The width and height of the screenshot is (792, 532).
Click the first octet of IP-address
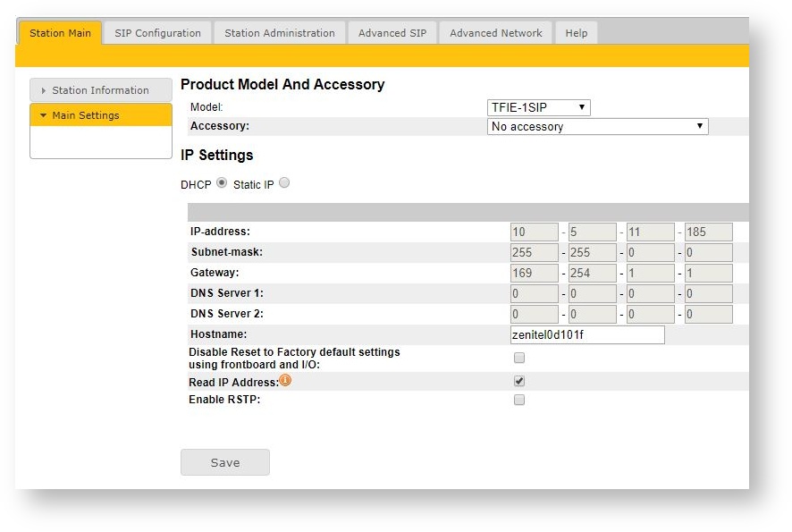(x=534, y=232)
